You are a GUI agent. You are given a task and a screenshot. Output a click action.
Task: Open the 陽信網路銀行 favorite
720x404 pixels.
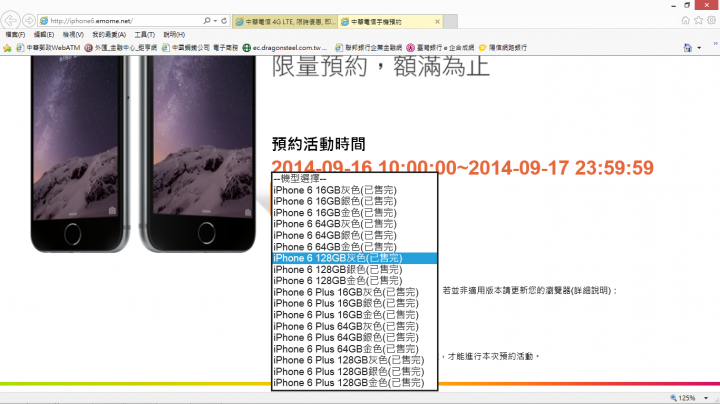503,48
